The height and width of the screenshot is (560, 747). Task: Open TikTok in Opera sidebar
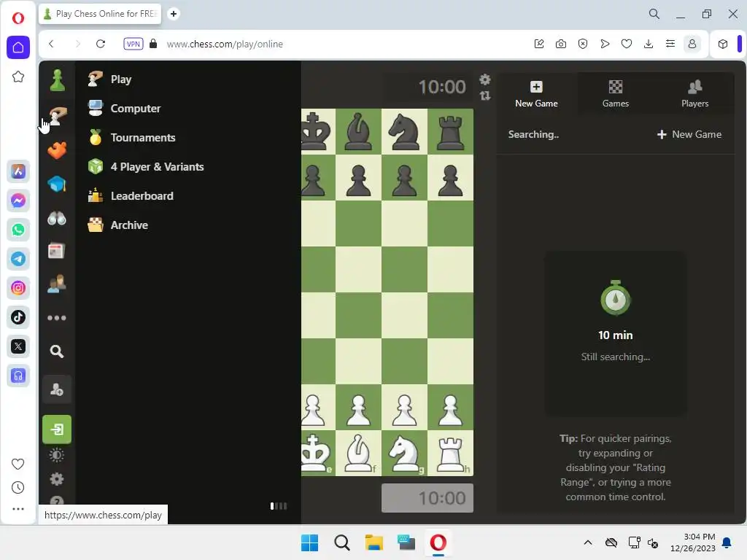[x=18, y=317]
